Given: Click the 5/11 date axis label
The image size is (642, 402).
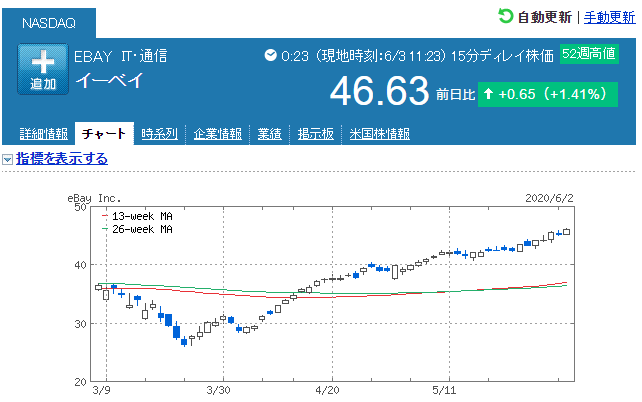Looking at the screenshot, I should (x=444, y=390).
